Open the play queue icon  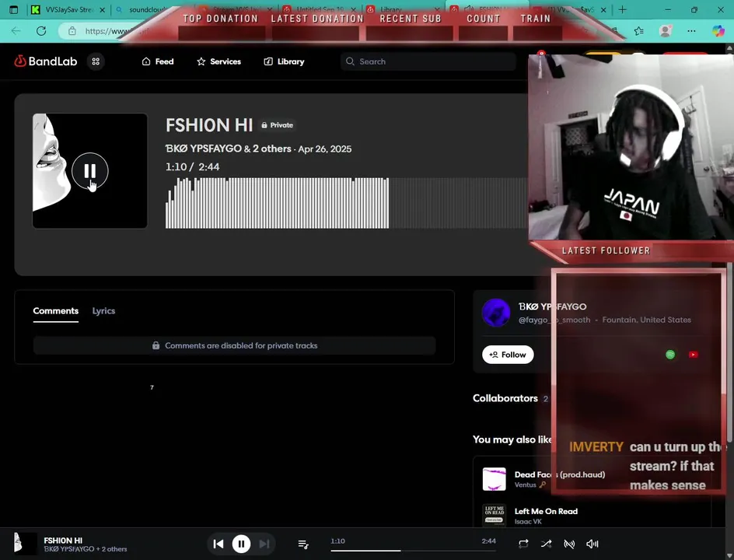(303, 544)
